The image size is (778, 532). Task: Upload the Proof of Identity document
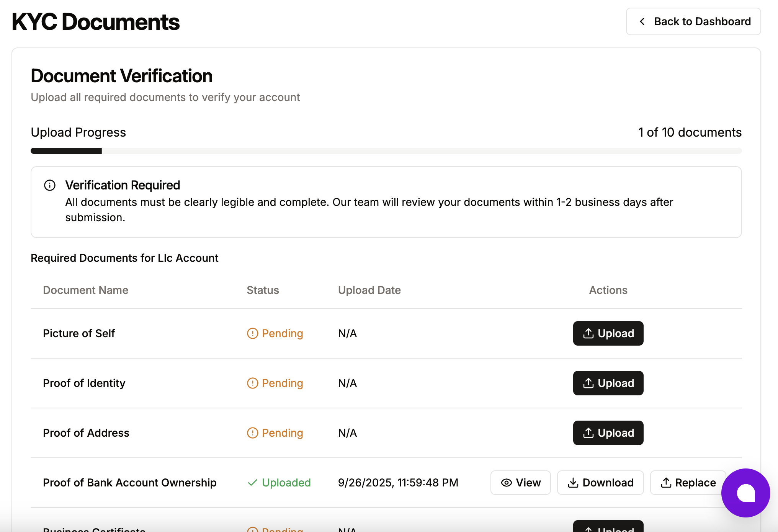pyautogui.click(x=608, y=383)
